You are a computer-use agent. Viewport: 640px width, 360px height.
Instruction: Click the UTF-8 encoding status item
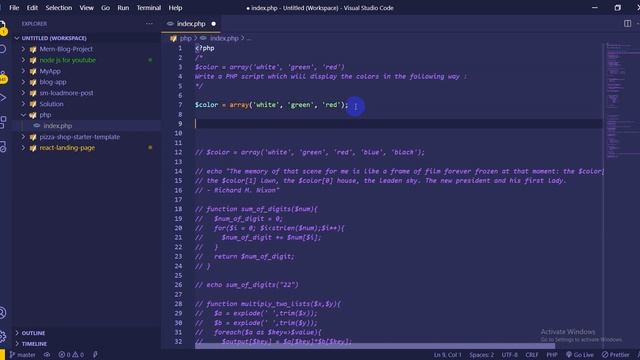(x=509, y=355)
